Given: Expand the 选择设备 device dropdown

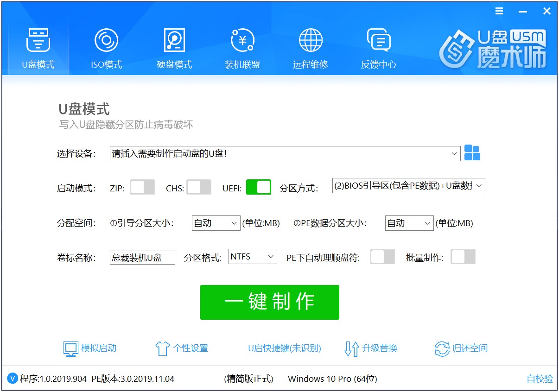Looking at the screenshot, I should 454,154.
